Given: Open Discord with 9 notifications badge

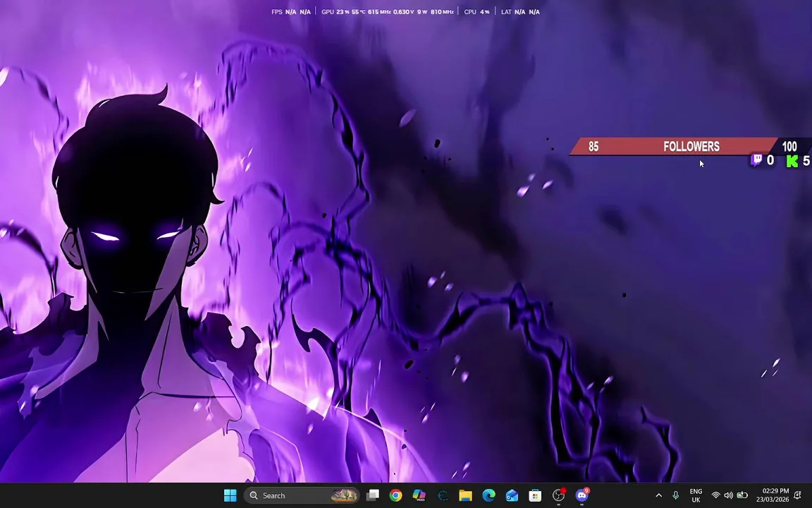Looking at the screenshot, I should pos(582,495).
